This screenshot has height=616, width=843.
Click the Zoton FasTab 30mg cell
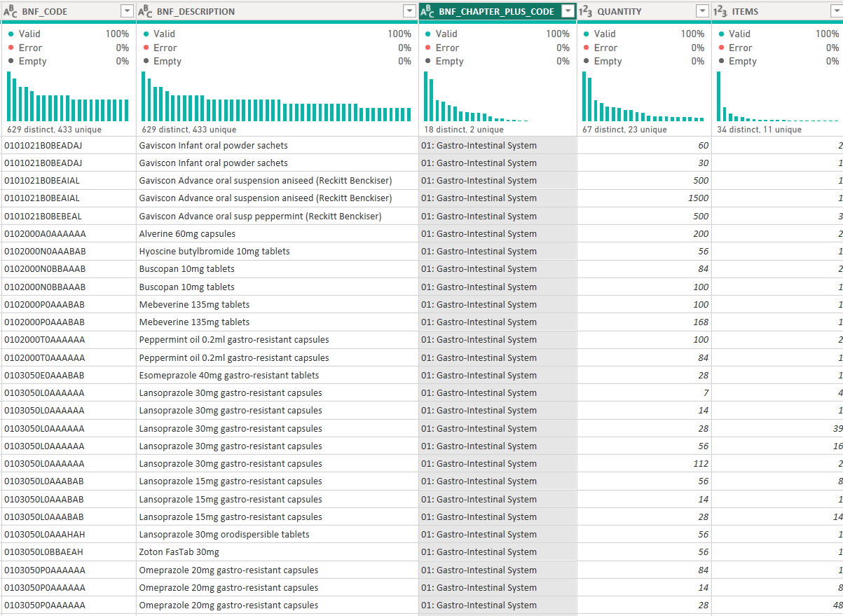(x=277, y=552)
